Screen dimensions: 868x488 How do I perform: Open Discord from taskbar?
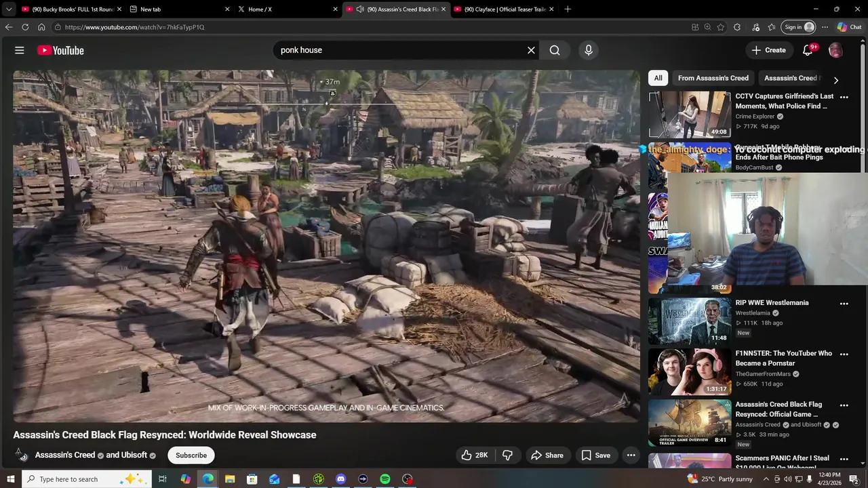[340, 479]
